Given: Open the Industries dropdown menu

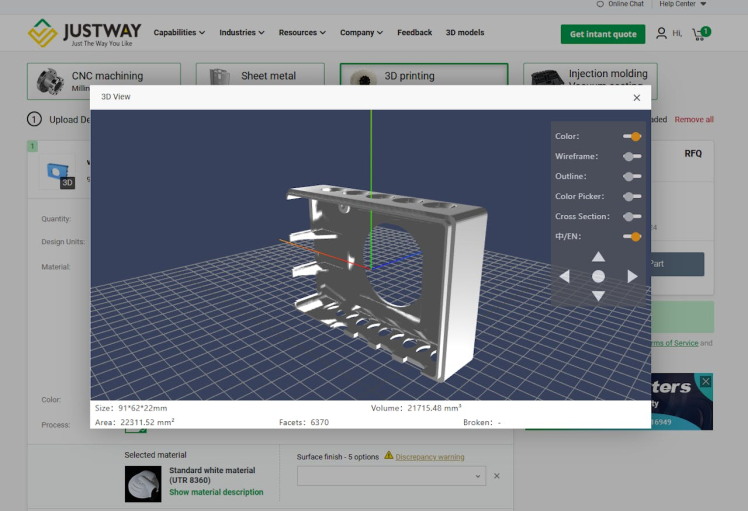Looking at the screenshot, I should click(242, 33).
